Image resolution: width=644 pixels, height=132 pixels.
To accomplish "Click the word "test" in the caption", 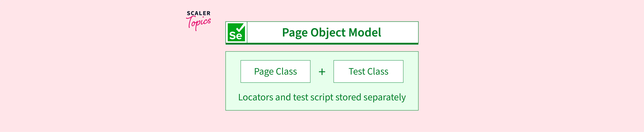I will 301,97.
